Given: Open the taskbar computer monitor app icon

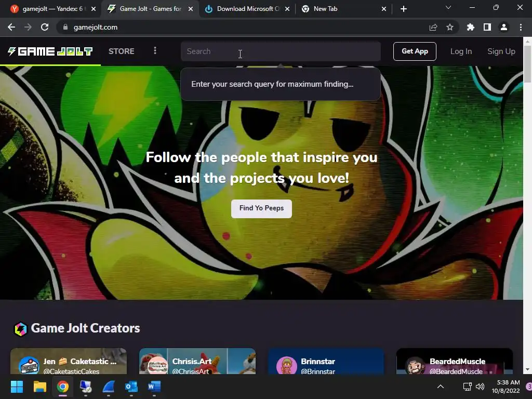Looking at the screenshot, I should pos(86,387).
